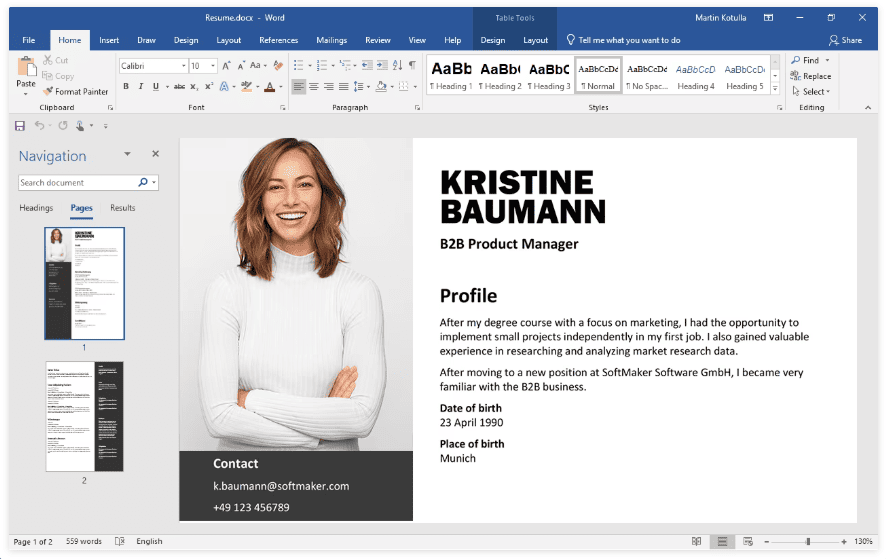Pick the red font color button

click(270, 86)
